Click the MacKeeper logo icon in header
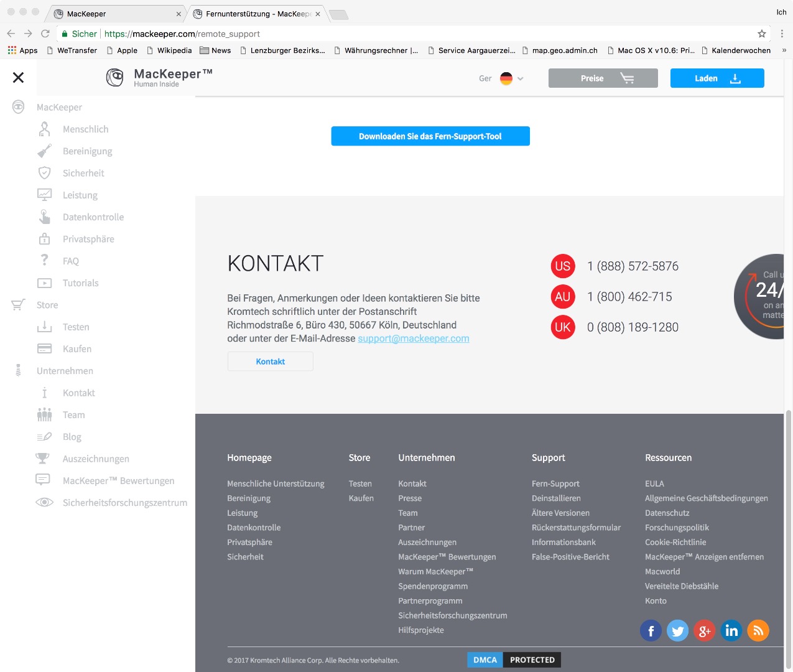 click(114, 77)
